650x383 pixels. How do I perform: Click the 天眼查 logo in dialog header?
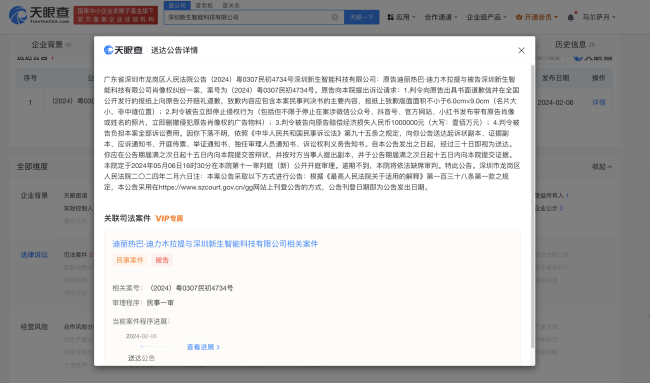tap(123, 50)
